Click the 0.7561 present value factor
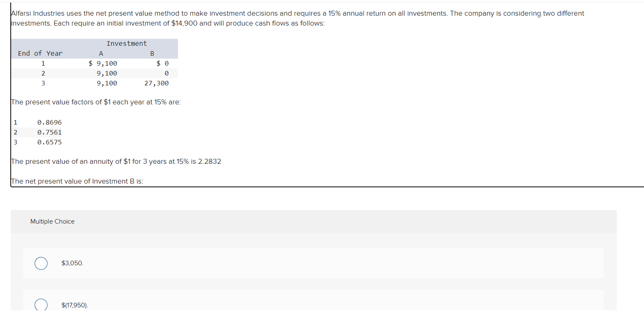This screenshot has height=316, width=644. pos(49,132)
